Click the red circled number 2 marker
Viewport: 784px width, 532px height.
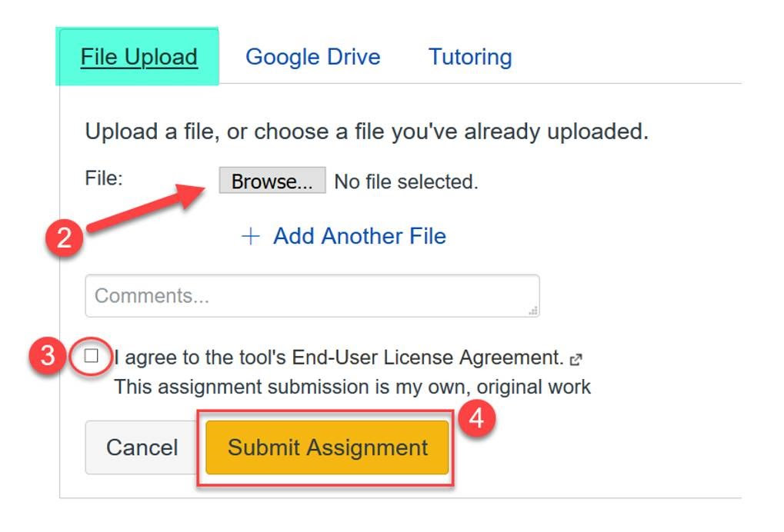pyautogui.click(x=65, y=238)
